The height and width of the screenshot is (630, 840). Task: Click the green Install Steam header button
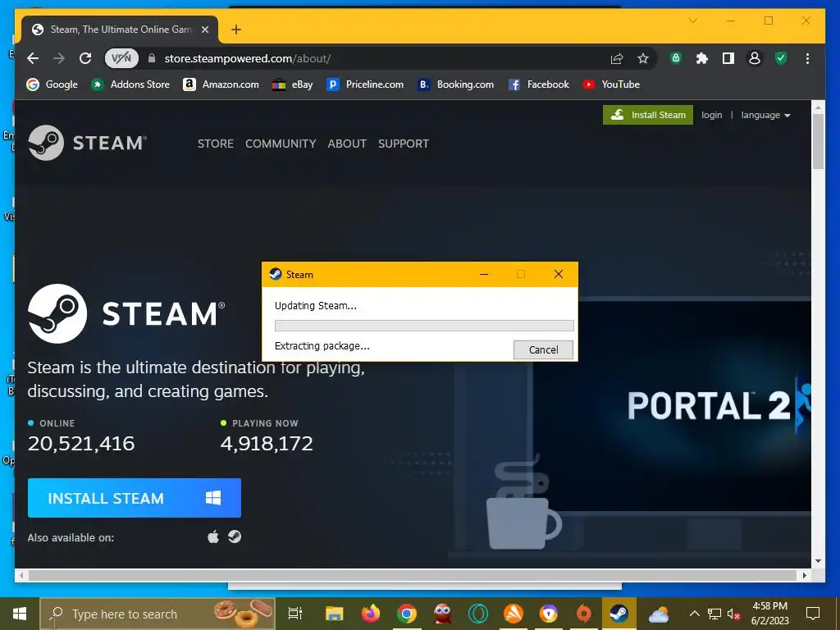point(648,115)
